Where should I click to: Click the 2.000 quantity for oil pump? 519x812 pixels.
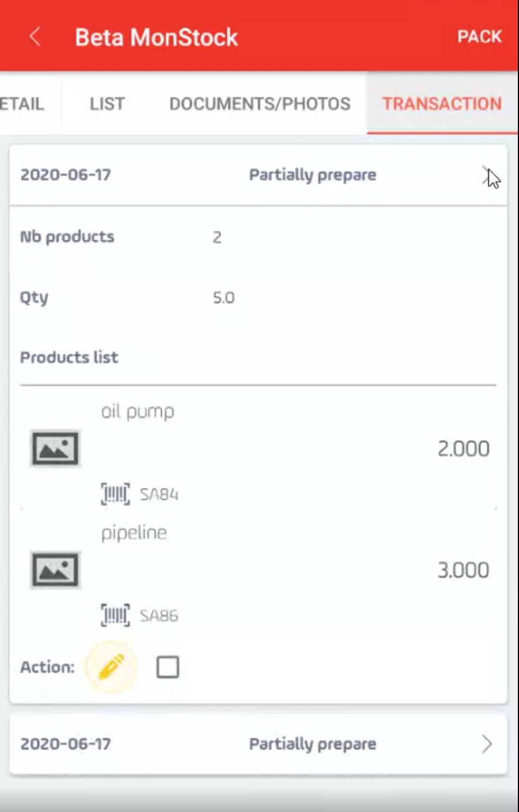point(463,449)
